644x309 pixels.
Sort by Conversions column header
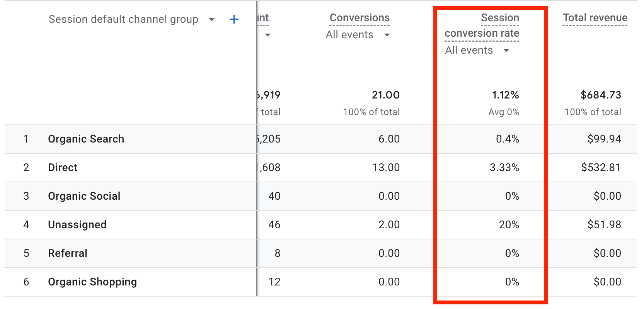[x=359, y=18]
